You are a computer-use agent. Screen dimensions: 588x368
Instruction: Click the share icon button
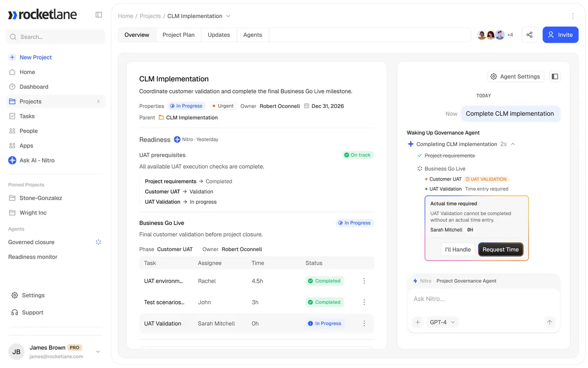tap(529, 35)
